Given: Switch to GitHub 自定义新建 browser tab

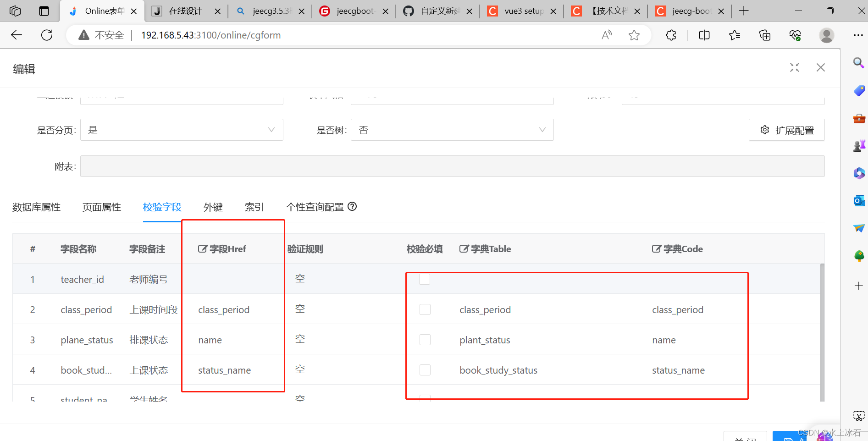Looking at the screenshot, I should pos(438,11).
